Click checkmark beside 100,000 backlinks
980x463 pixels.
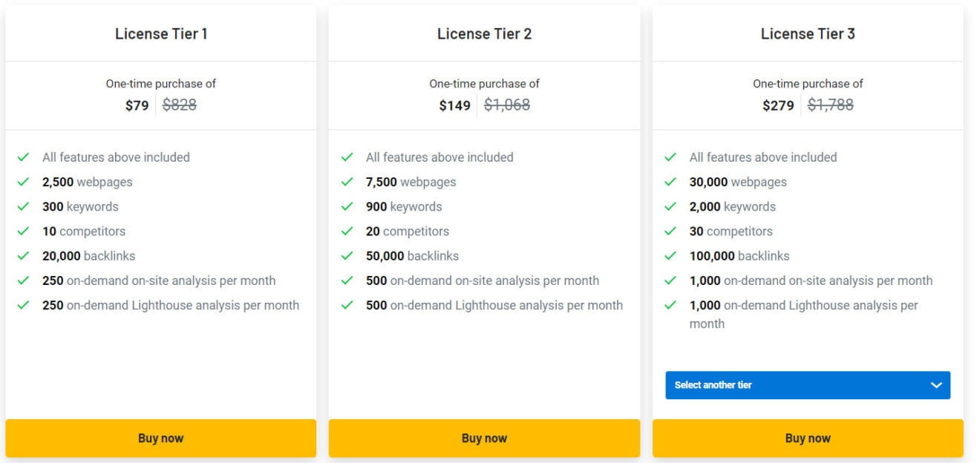pyautogui.click(x=670, y=256)
